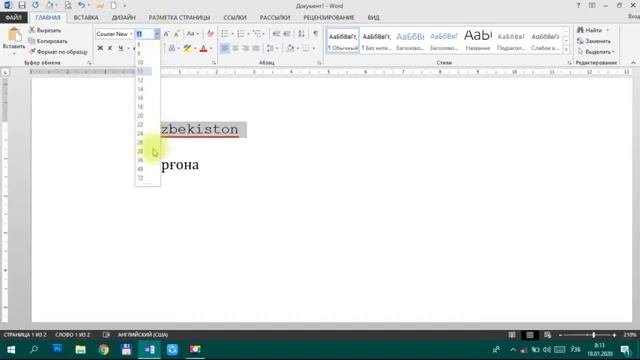Decrease paragraph indent

[276, 34]
